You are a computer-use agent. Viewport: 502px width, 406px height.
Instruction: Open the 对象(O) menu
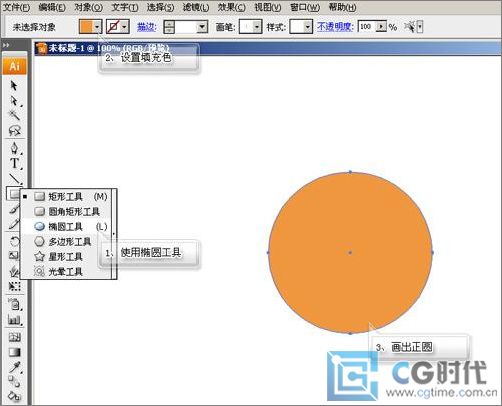[88, 7]
